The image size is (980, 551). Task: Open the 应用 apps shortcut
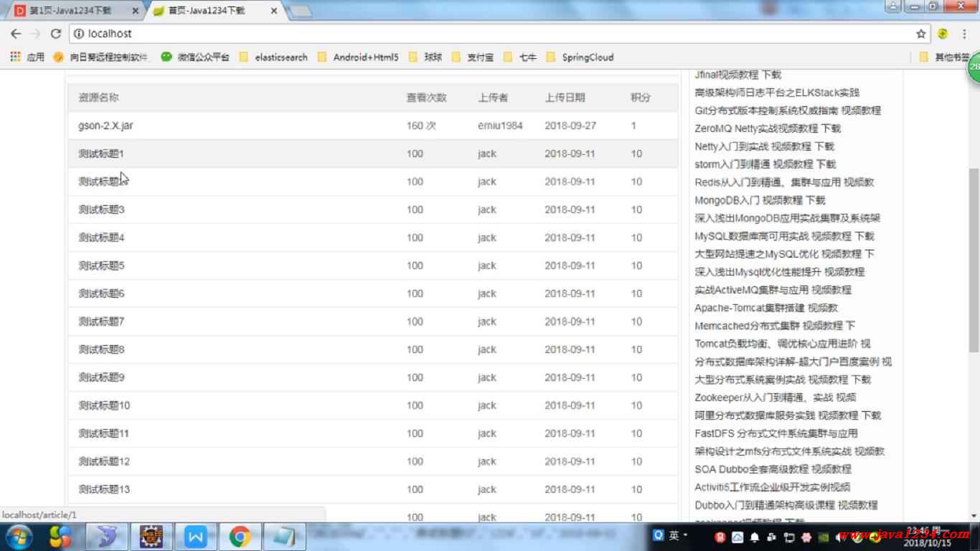coord(27,57)
